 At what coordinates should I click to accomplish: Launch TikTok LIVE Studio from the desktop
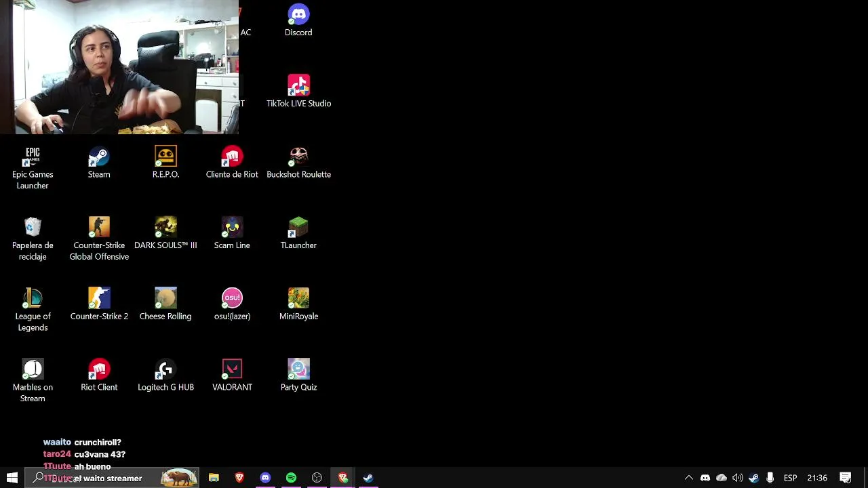point(298,91)
